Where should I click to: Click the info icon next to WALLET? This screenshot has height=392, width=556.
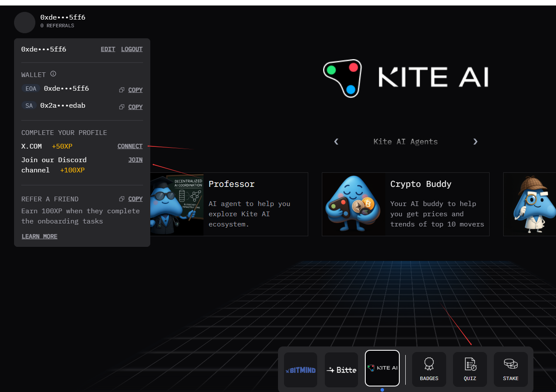pyautogui.click(x=53, y=73)
